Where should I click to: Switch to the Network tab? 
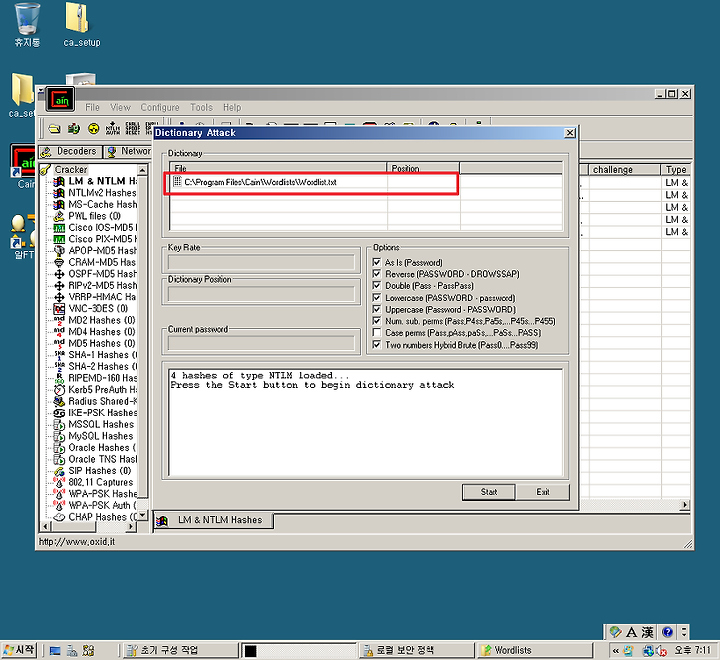pos(128,151)
